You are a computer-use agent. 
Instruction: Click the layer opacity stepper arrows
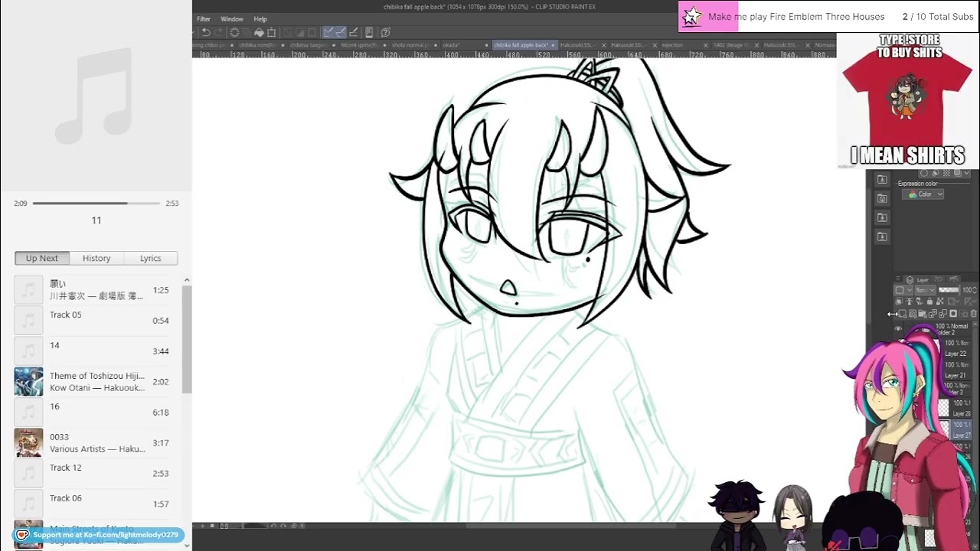(975, 290)
